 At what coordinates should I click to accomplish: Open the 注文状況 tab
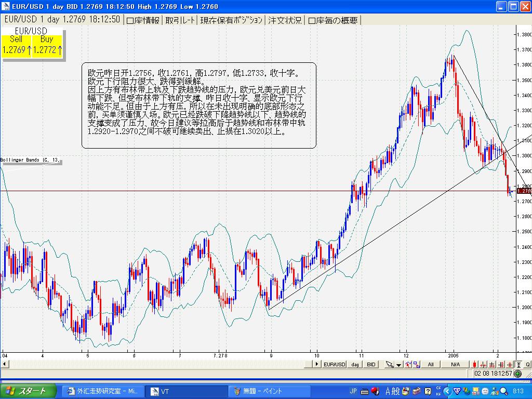pyautogui.click(x=285, y=20)
